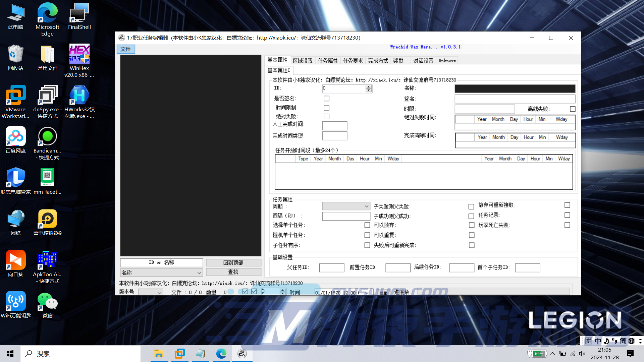
Task: Click the 查找 button
Action: click(233, 272)
